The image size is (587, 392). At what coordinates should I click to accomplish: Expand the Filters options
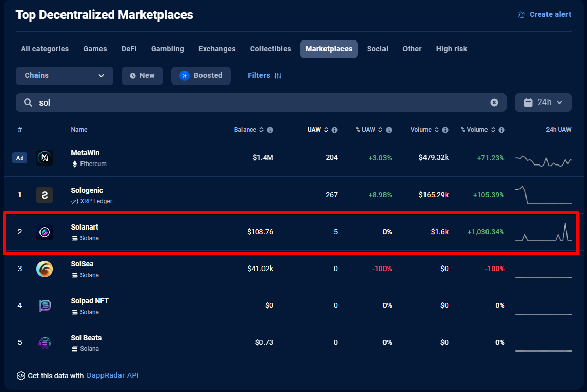[265, 76]
